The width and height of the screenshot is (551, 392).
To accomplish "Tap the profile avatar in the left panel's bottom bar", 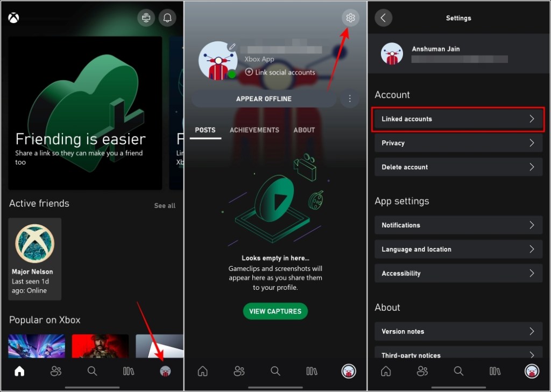I will point(165,371).
